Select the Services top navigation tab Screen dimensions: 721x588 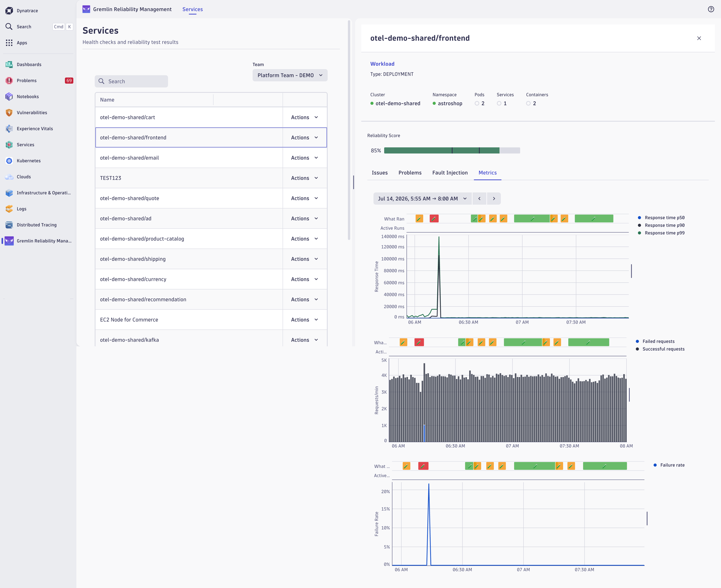[193, 10]
